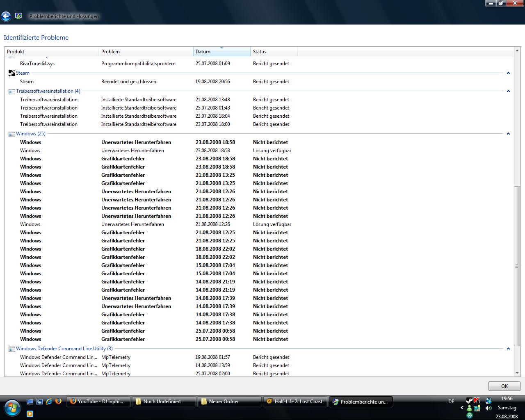Click the scrollbar up arrow
The image size is (525, 420).
click(x=517, y=51)
